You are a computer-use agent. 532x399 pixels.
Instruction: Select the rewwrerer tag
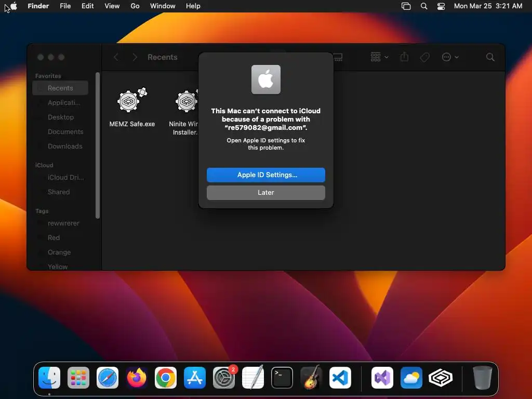[x=60, y=223]
